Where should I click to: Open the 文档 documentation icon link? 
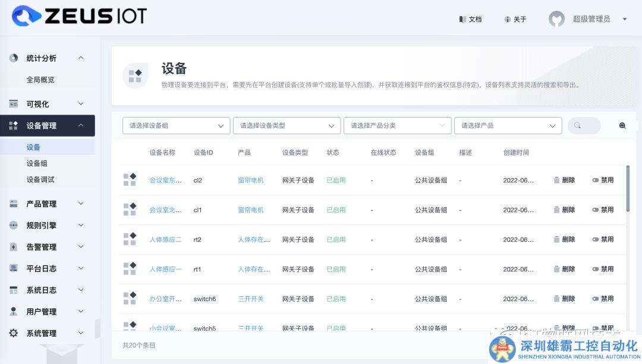click(462, 19)
